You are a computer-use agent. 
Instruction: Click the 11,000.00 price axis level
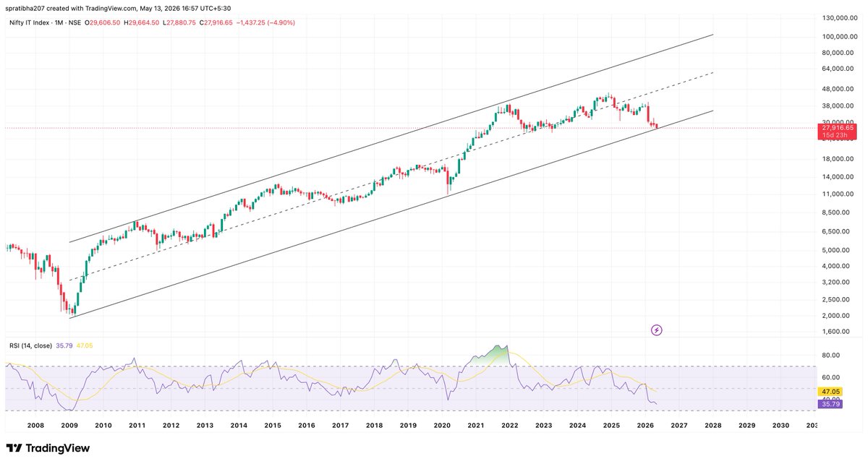(838, 194)
